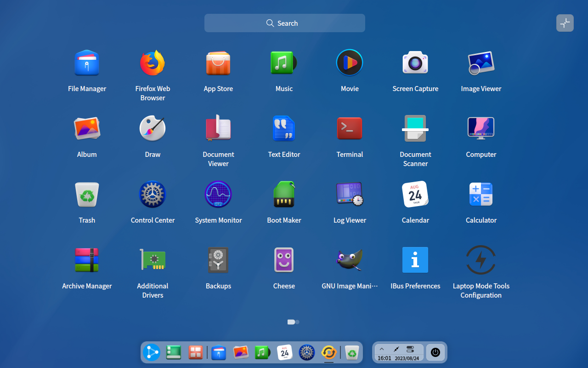Launch the Draw application

(153, 128)
